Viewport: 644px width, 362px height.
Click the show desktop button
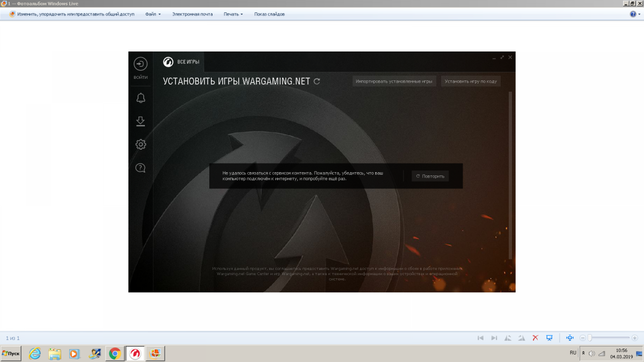tap(640, 353)
